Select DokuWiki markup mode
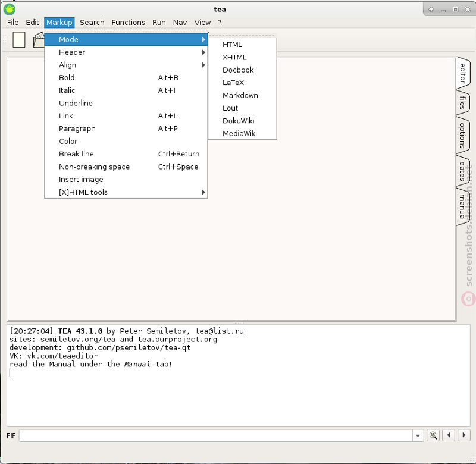The height and width of the screenshot is (464, 476). [242, 121]
